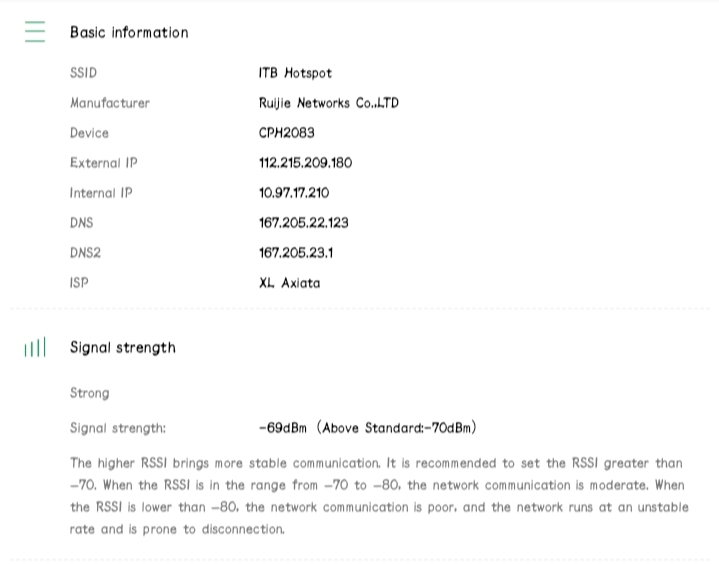Select the Basic information heading
Viewport: 719px width, 564px height.
coord(129,32)
